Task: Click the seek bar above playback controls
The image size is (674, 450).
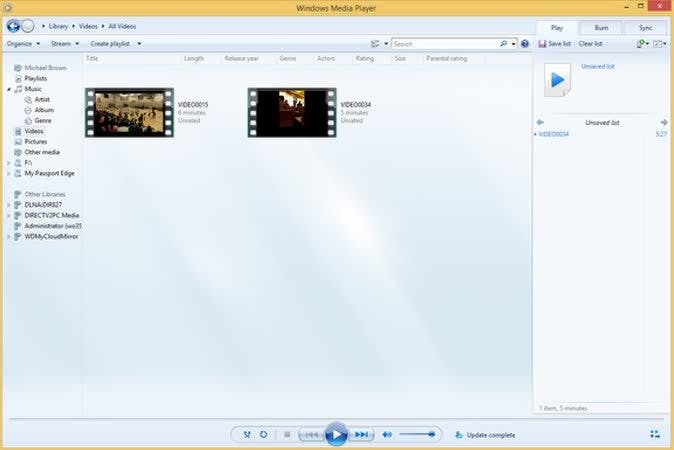Action: point(336,418)
